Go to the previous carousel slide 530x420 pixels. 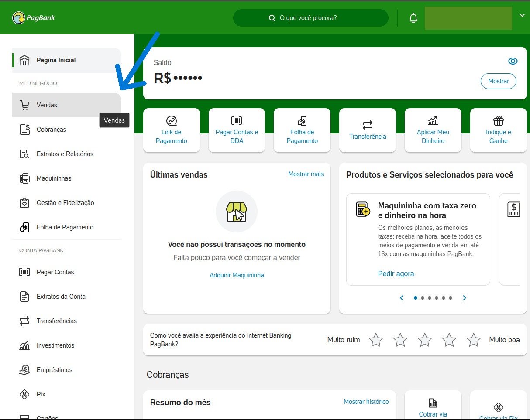402,298
